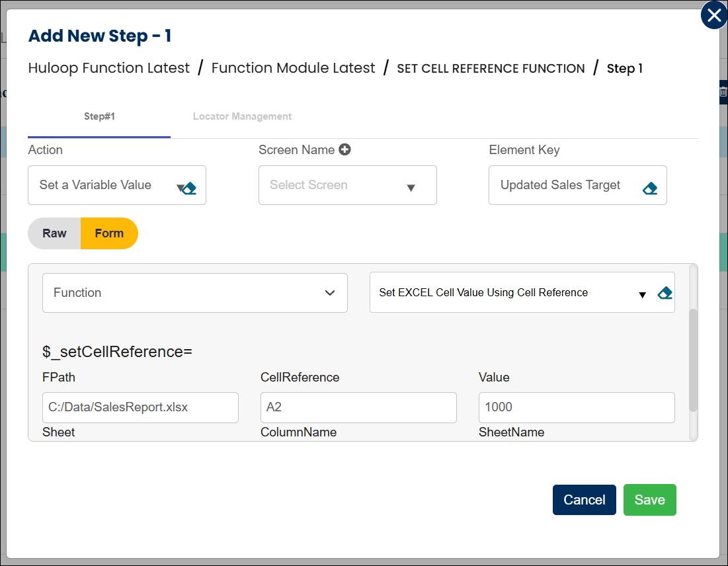The width and height of the screenshot is (728, 566).
Task: Click the CellReference input field
Action: click(358, 407)
